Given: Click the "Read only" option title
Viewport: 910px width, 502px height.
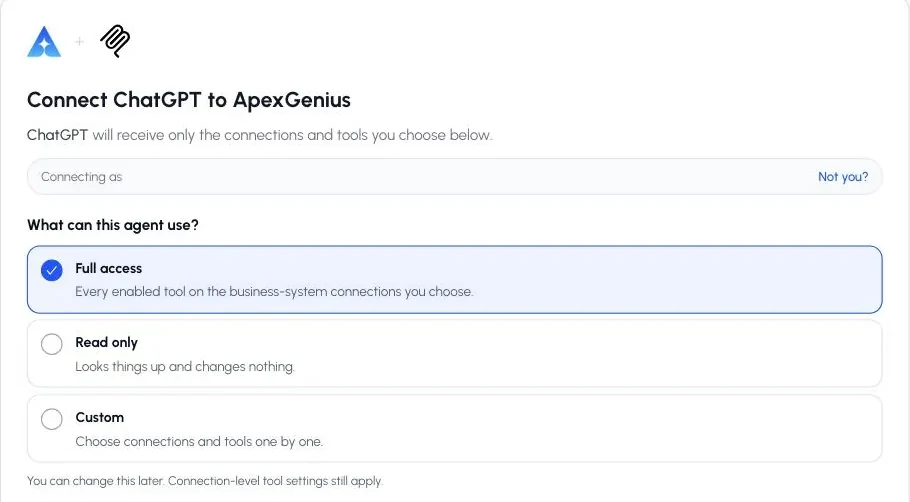Looking at the screenshot, I should [x=106, y=342].
